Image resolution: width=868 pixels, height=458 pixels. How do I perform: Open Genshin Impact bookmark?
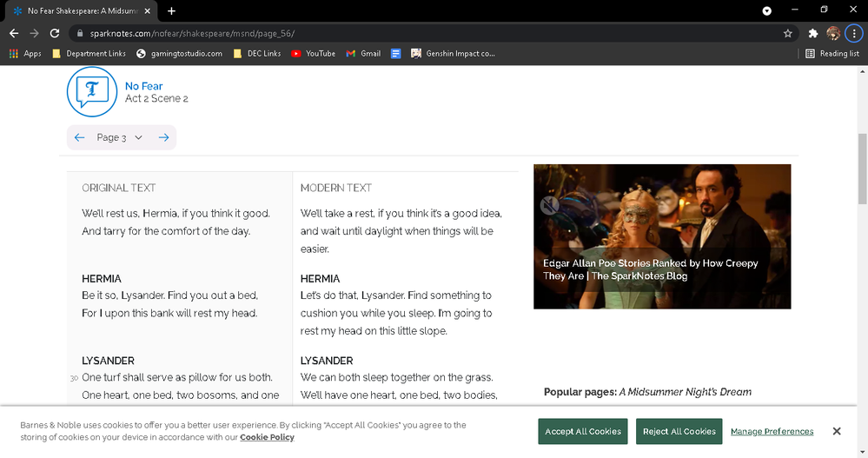(x=453, y=54)
